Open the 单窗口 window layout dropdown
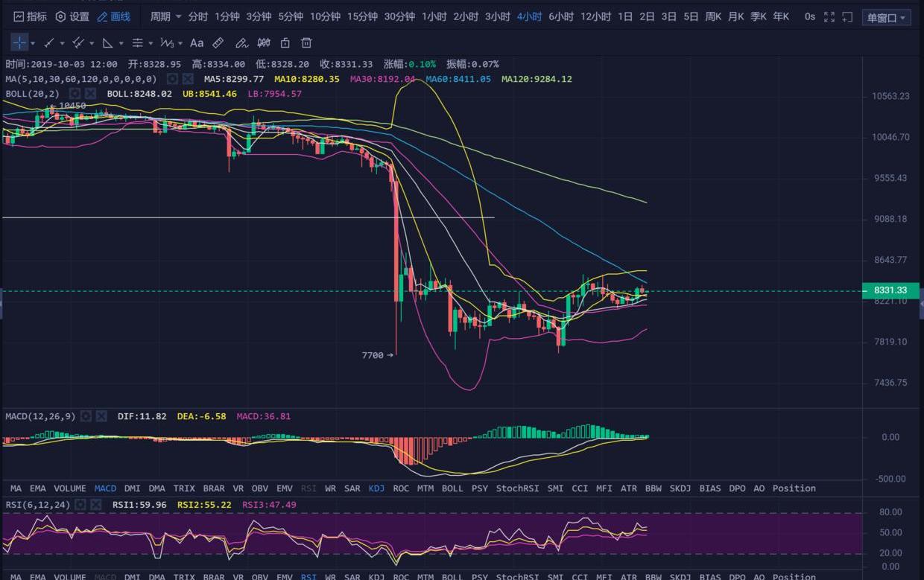Screen dimensions: 924x580 pos(886,17)
